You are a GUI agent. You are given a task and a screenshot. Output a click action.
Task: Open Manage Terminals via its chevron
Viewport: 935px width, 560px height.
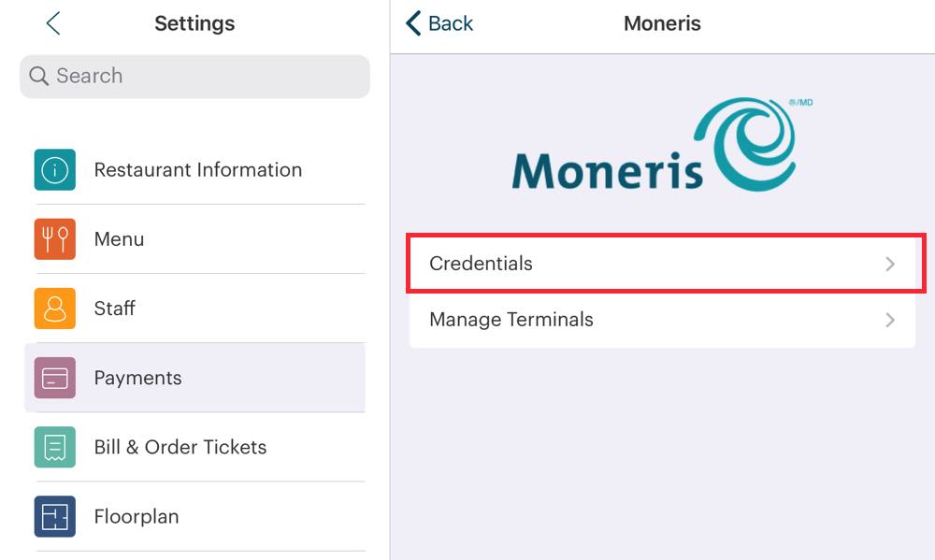(890, 320)
